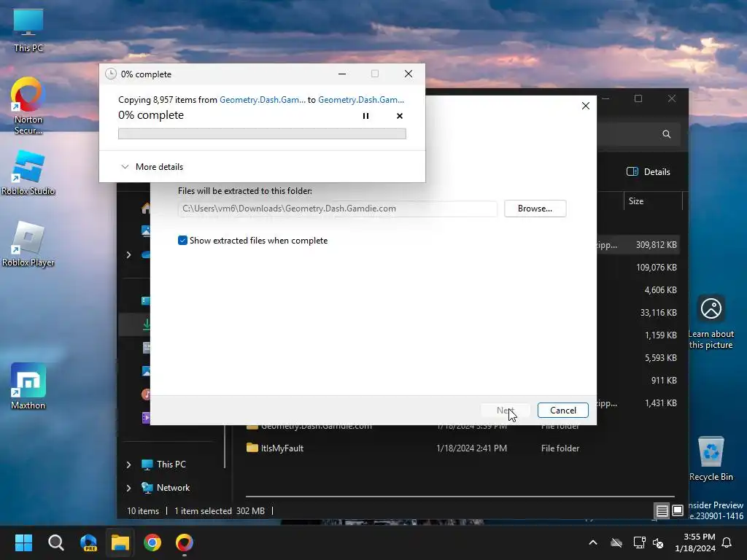
Task: Open Roblox Studio desktop shortcut
Action: [x=28, y=172]
